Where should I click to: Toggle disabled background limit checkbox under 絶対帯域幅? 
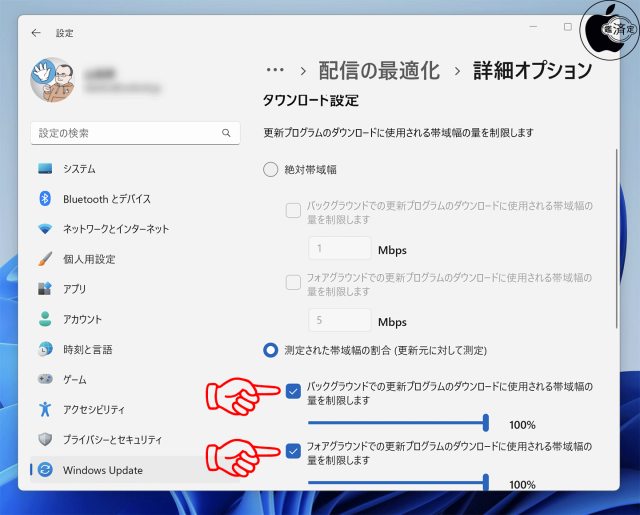(x=293, y=211)
